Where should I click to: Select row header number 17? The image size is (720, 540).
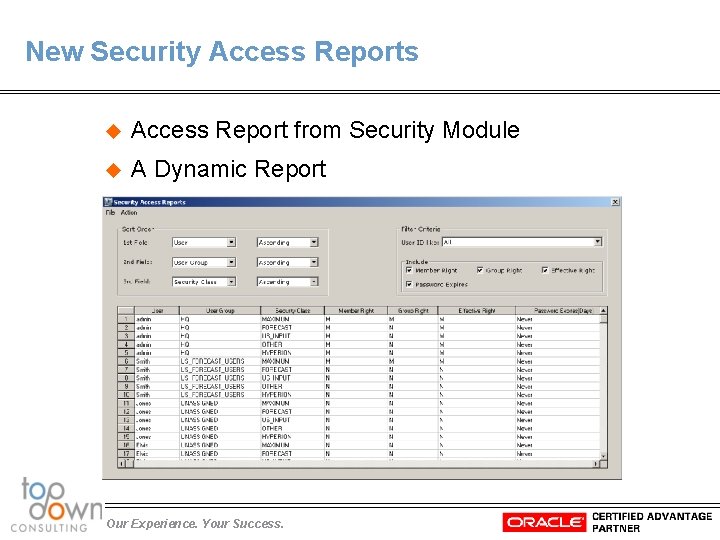click(x=126, y=454)
